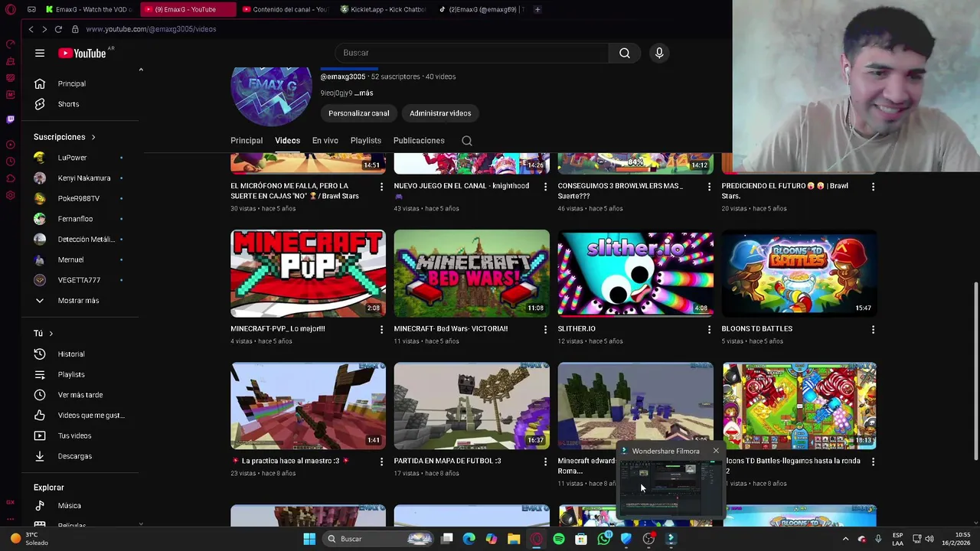Open options for SLITHER.IO video
Image resolution: width=980 pixels, height=551 pixels.
(x=709, y=329)
